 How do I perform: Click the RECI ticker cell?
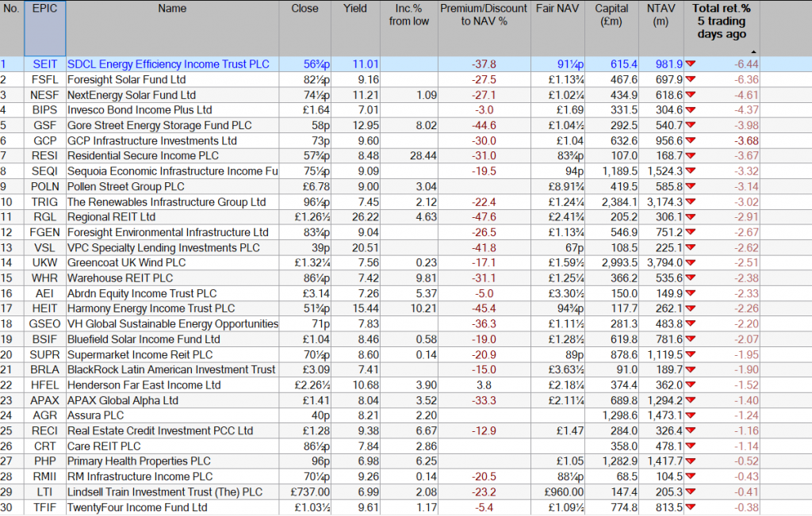tap(44, 431)
